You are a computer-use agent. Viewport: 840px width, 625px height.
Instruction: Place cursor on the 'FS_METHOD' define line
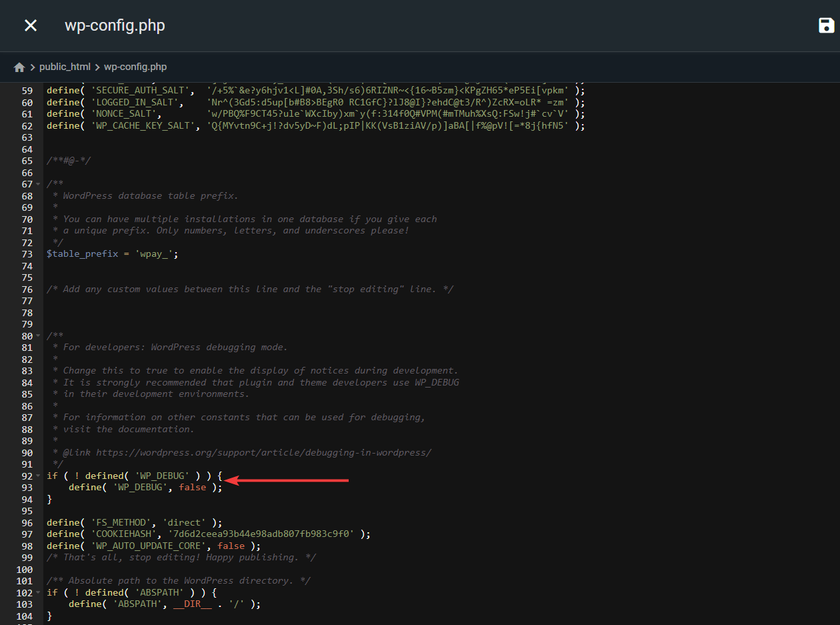133,522
